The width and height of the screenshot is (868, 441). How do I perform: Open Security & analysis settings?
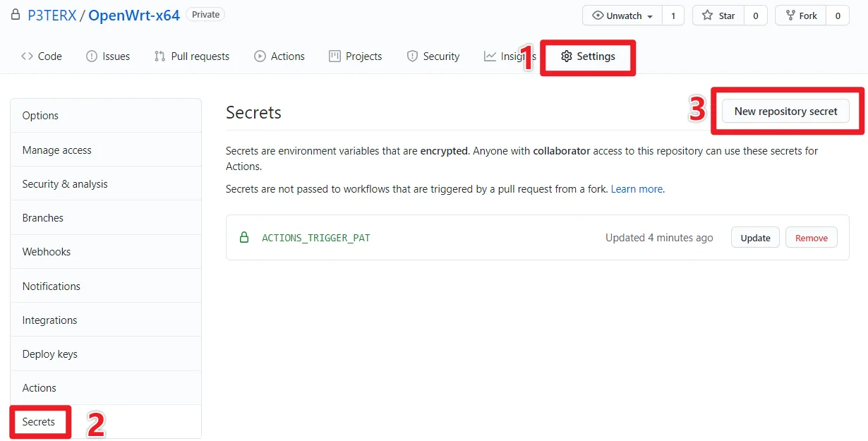coord(106,183)
